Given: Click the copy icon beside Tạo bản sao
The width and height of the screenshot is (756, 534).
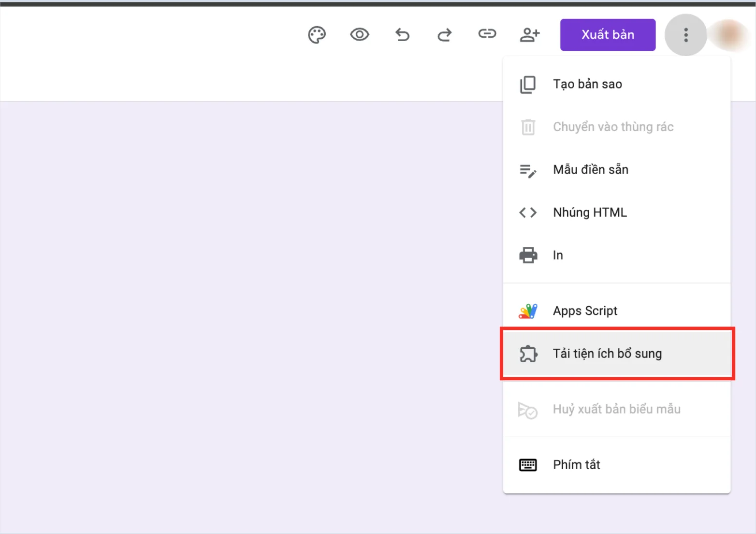Looking at the screenshot, I should click(528, 84).
